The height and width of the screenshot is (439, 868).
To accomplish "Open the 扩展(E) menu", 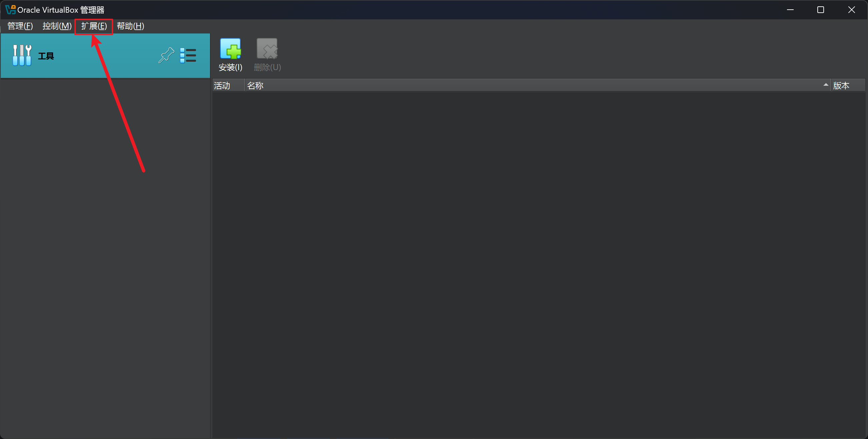I will 94,26.
